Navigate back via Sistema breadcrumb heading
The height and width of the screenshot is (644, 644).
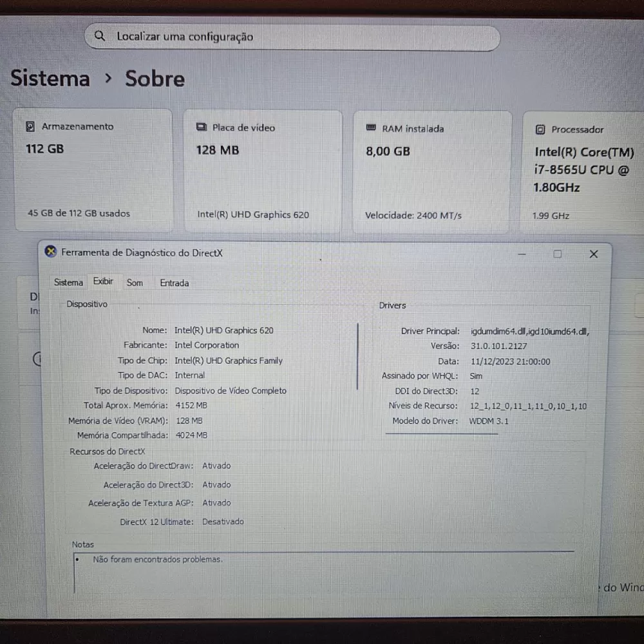(50, 79)
